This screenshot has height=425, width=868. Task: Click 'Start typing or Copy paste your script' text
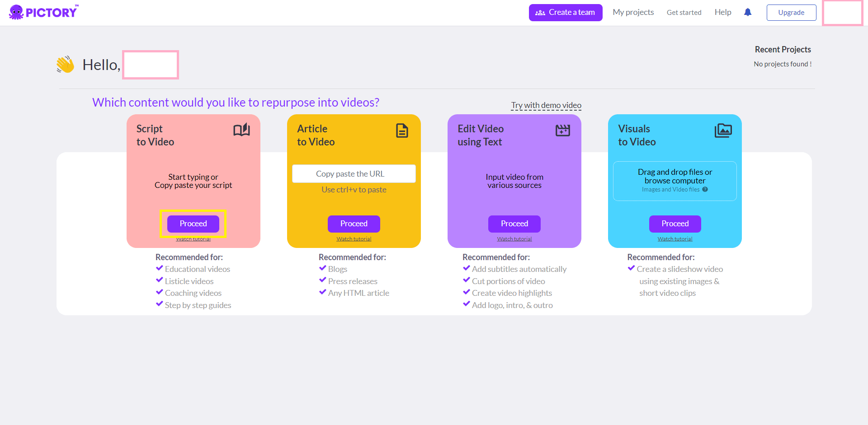click(x=193, y=181)
